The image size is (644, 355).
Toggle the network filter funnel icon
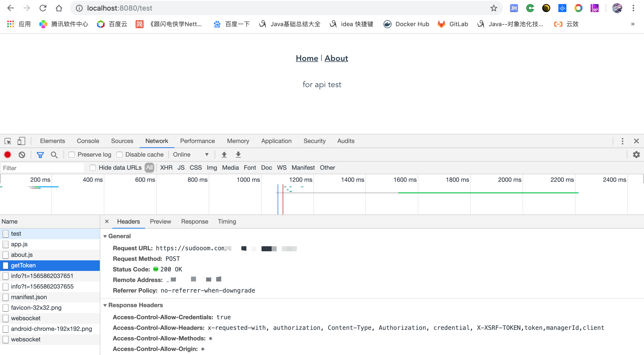pos(40,155)
